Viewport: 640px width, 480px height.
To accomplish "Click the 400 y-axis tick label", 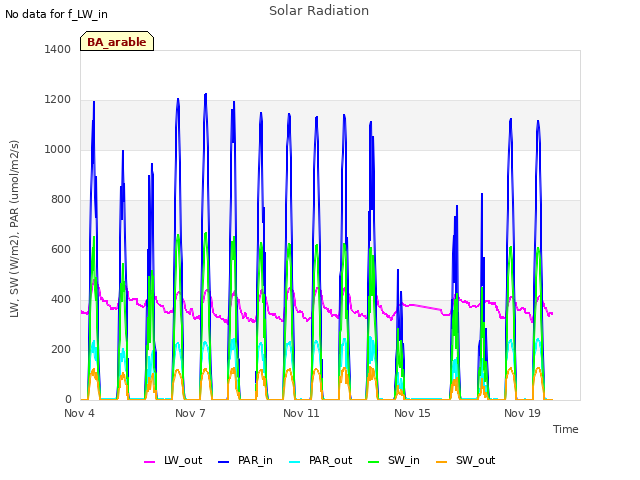I will point(61,300).
